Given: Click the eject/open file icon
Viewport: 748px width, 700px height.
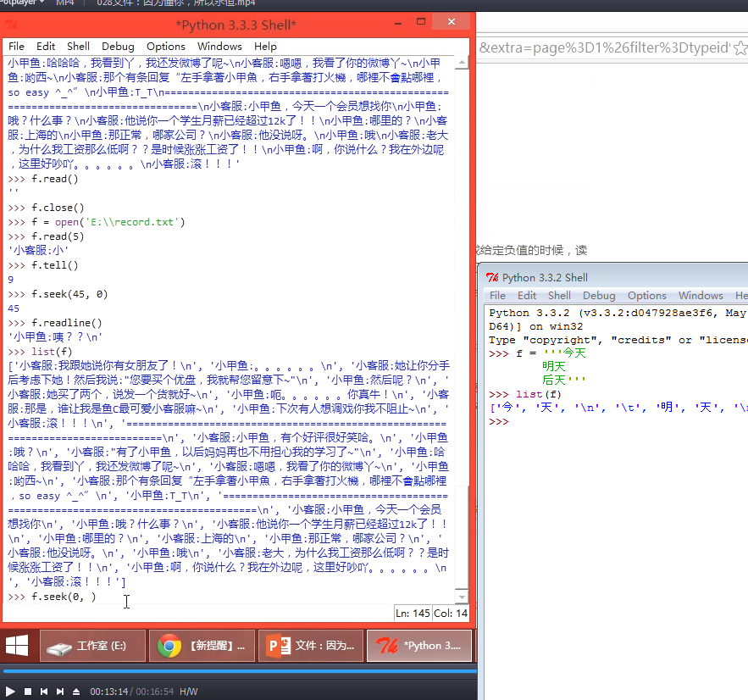Looking at the screenshot, I should click(x=77, y=692).
